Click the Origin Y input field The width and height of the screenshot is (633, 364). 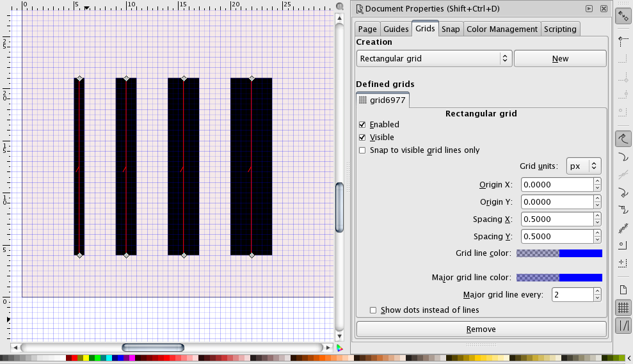point(557,202)
